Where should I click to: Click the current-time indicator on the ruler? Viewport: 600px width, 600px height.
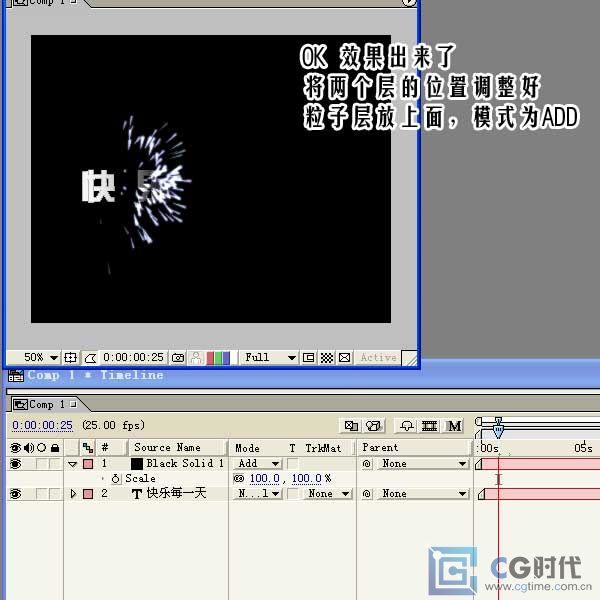pos(498,431)
